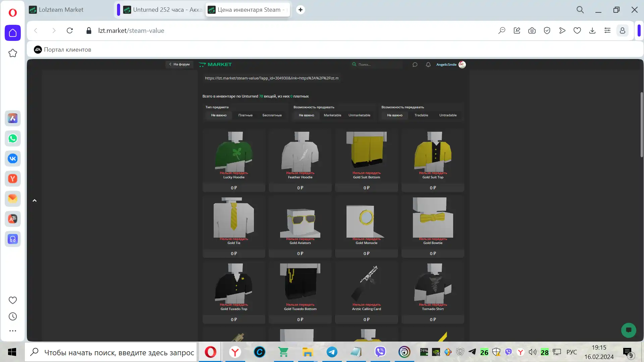Image resolution: width=644 pixels, height=362 pixels.
Task: Select the Untradable filter
Action: point(448,115)
